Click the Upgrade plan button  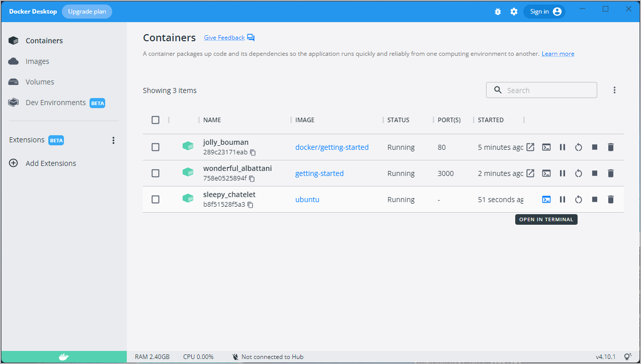click(x=87, y=12)
